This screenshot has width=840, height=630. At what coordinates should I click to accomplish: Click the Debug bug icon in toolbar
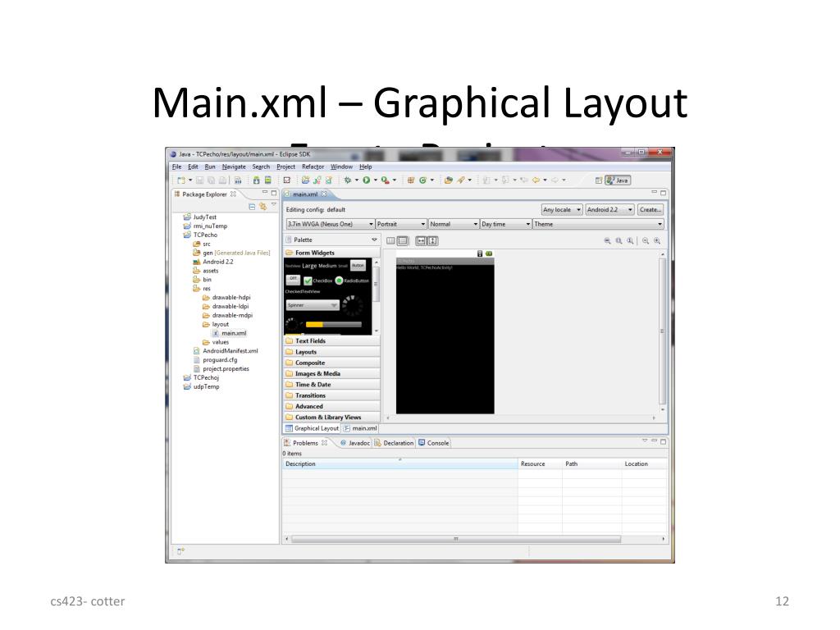coord(348,180)
